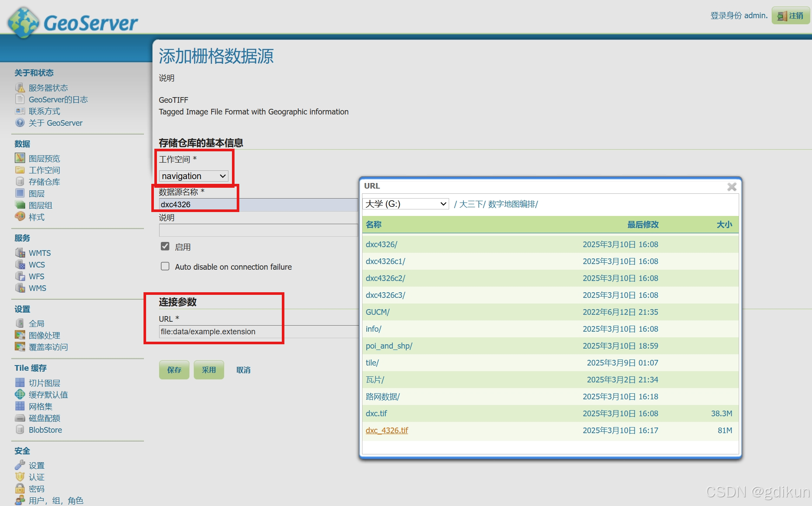
Task: Click the 服务器状态 sidebar icon
Action: click(x=20, y=88)
